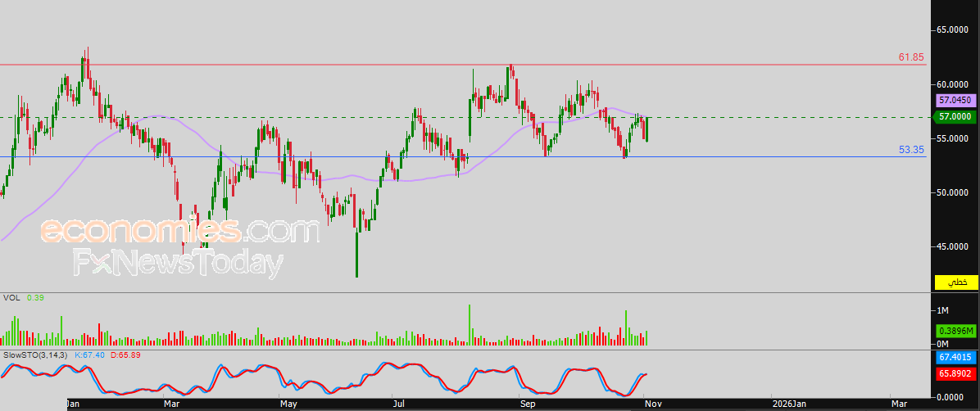The width and height of the screenshot is (980, 411).
Task: Click the green 57.0000 current price tag
Action: (x=955, y=117)
